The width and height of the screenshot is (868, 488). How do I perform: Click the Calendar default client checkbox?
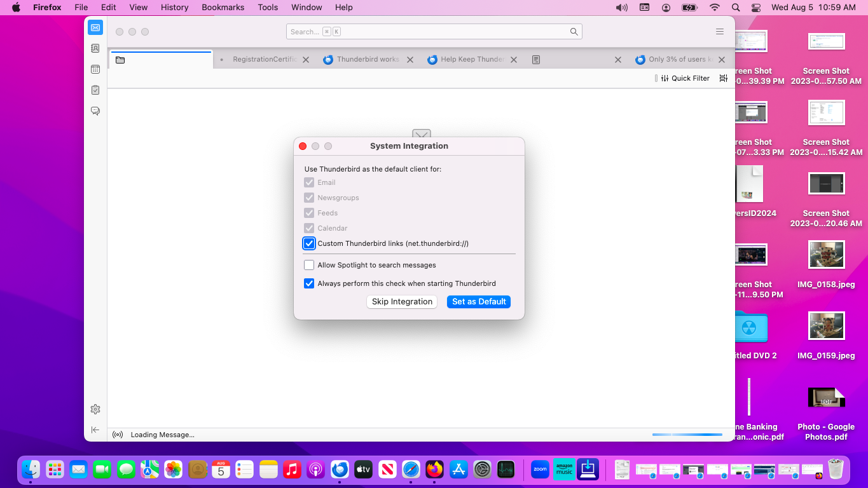pyautogui.click(x=309, y=228)
